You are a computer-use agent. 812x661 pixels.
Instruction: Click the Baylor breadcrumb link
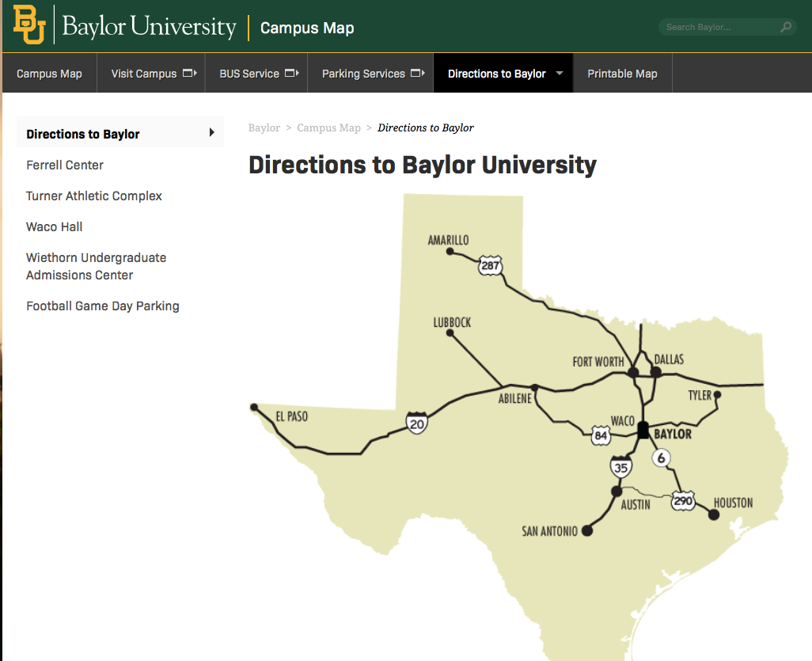[264, 127]
